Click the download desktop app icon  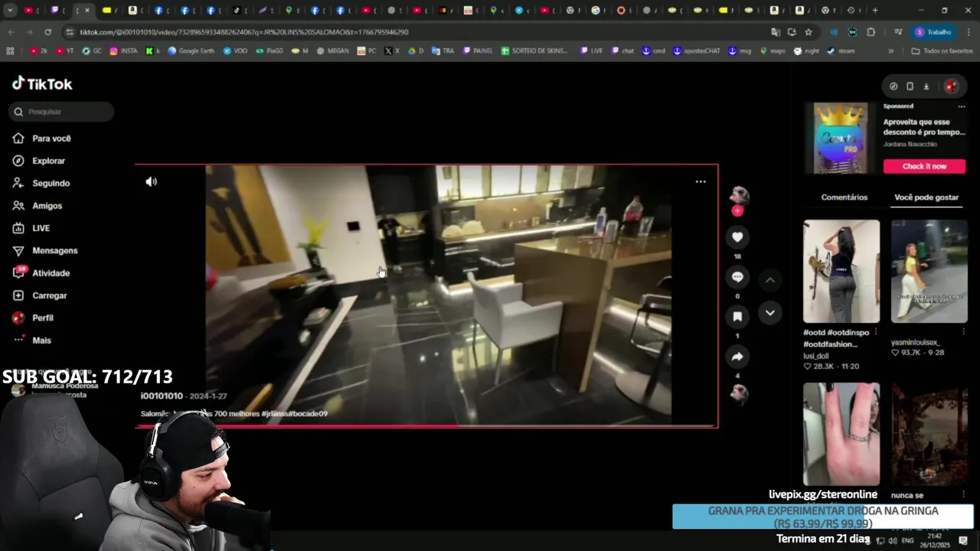point(926,86)
